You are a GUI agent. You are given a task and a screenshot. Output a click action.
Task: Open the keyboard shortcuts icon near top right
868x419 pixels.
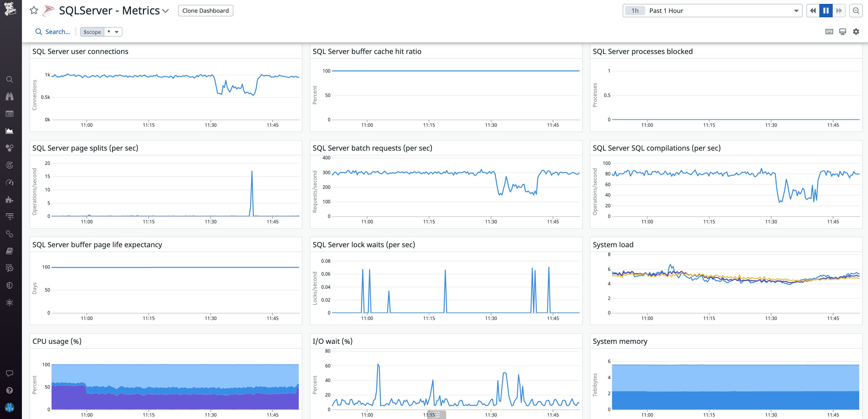click(829, 32)
